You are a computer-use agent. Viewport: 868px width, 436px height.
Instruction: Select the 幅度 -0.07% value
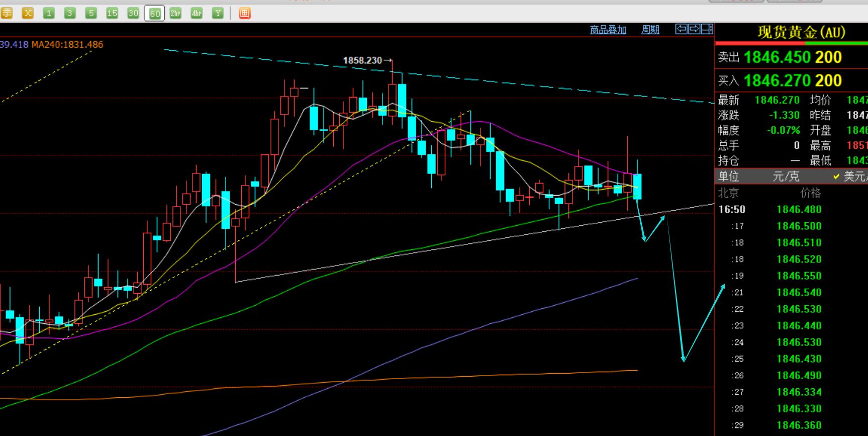coord(784,130)
